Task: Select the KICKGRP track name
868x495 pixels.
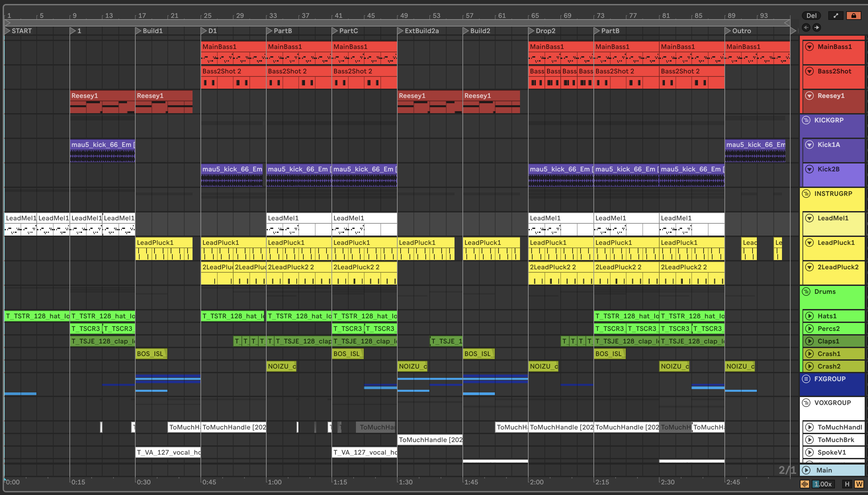Action: pos(829,120)
